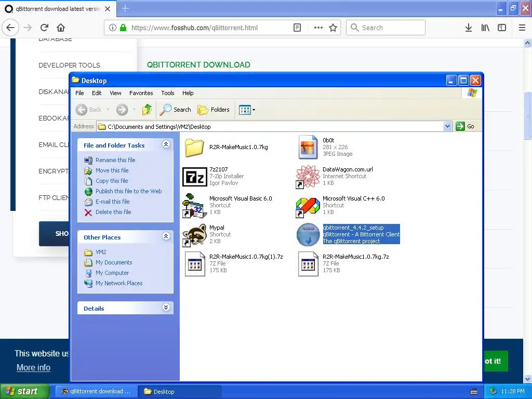This screenshot has width=532, height=399.
Task: Collapse the Other Places panel
Action: 166,236
